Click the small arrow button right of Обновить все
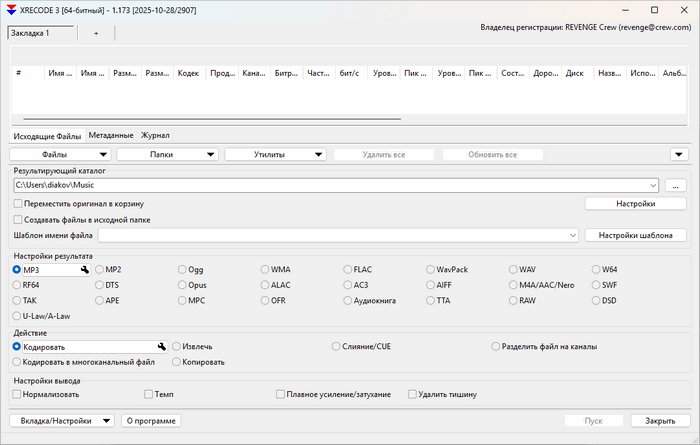 [x=679, y=155]
